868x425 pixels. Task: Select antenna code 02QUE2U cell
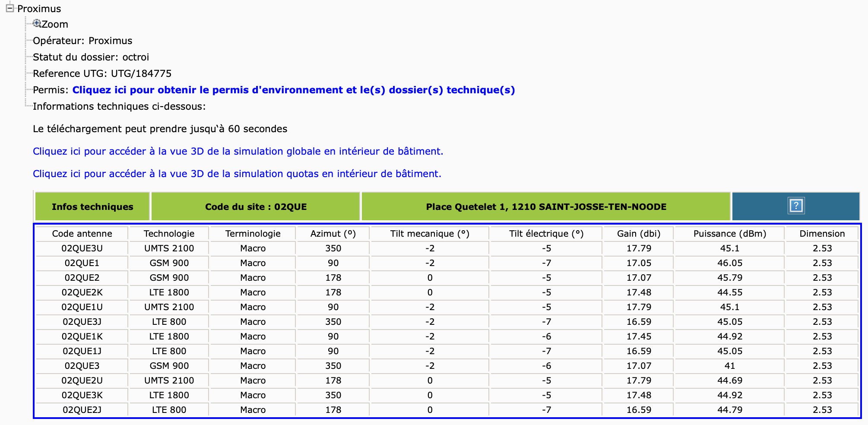point(82,381)
